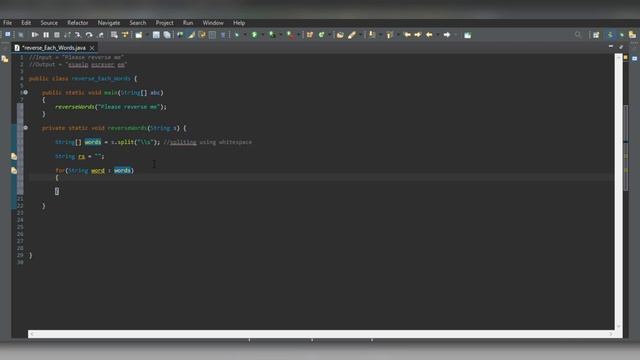The width and height of the screenshot is (640, 360).
Task: Toggle Block Selection mode button
Action: click(212, 35)
